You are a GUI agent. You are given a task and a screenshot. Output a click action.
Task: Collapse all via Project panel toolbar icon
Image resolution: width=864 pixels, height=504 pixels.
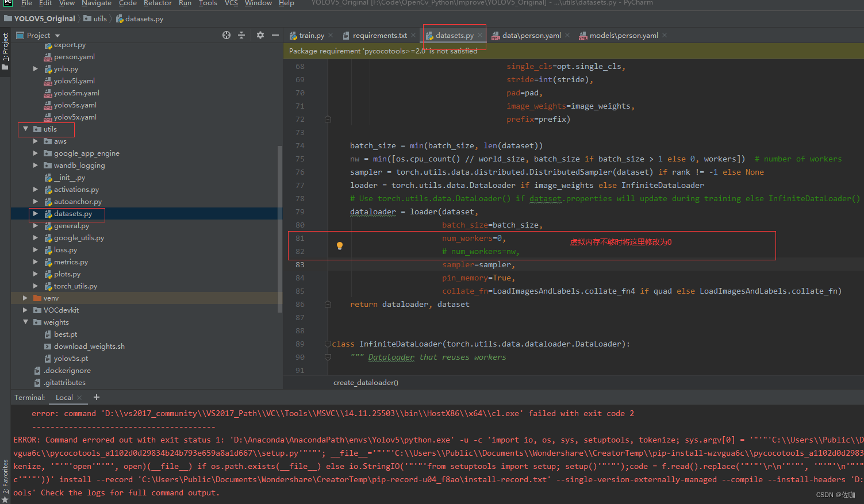[x=241, y=35]
